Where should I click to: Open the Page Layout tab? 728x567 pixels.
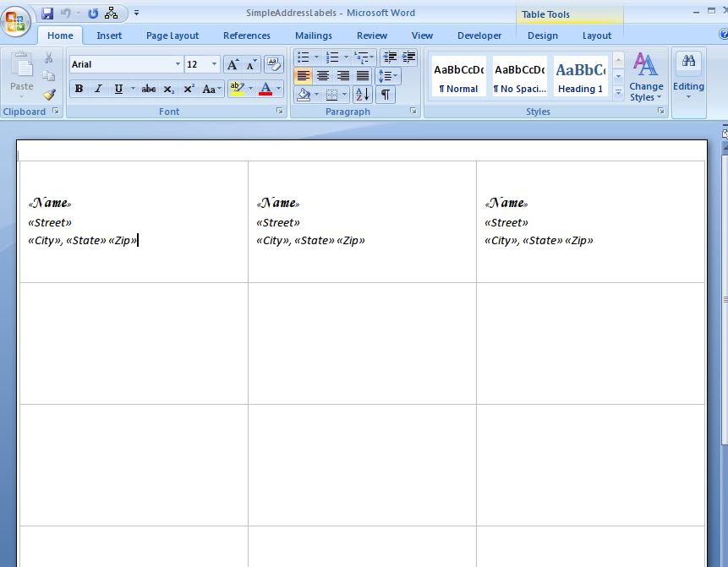[x=172, y=35]
